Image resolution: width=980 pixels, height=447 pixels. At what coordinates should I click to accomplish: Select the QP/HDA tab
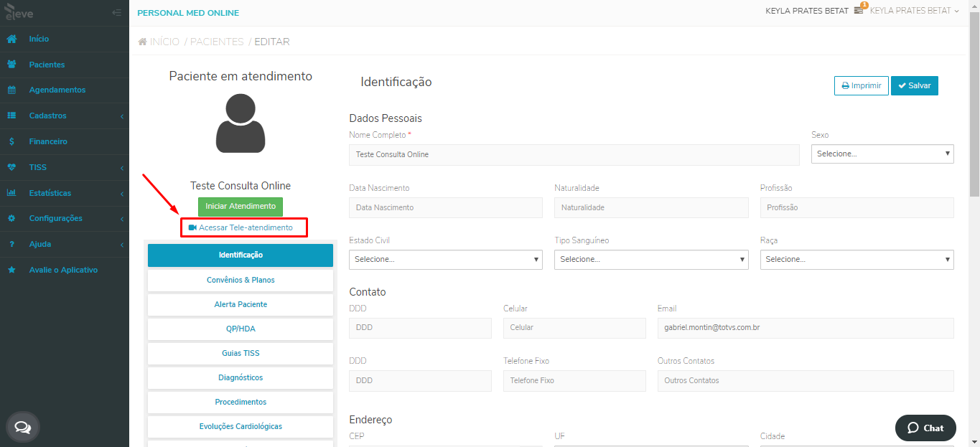[x=241, y=329]
